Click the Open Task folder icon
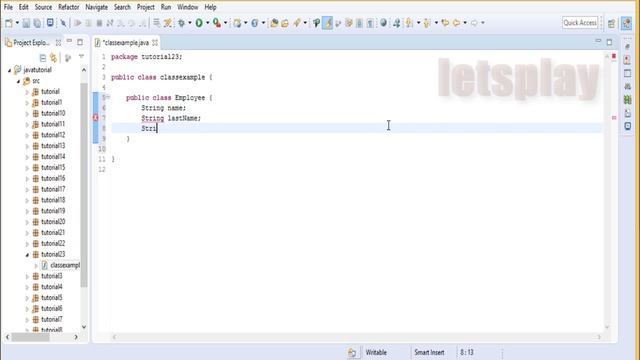This screenshot has width=640, height=360. [285, 23]
